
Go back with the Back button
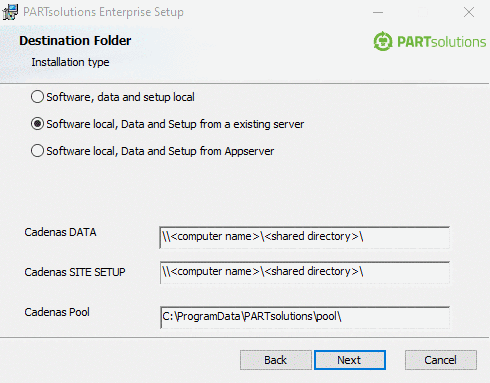pyautogui.click(x=276, y=360)
